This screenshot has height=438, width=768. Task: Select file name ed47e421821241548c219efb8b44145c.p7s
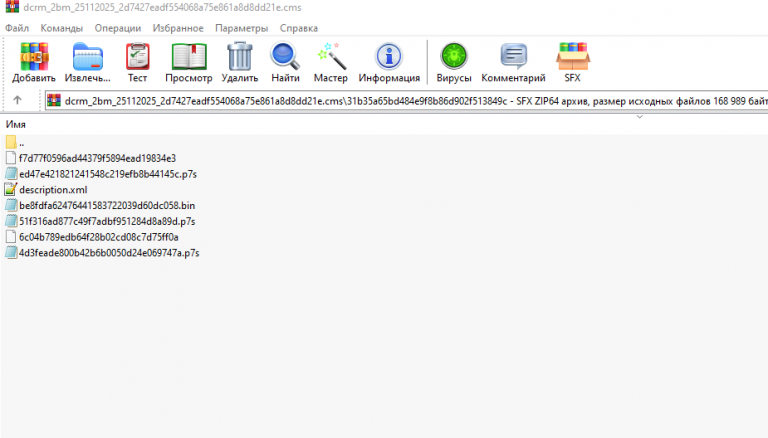[108, 174]
